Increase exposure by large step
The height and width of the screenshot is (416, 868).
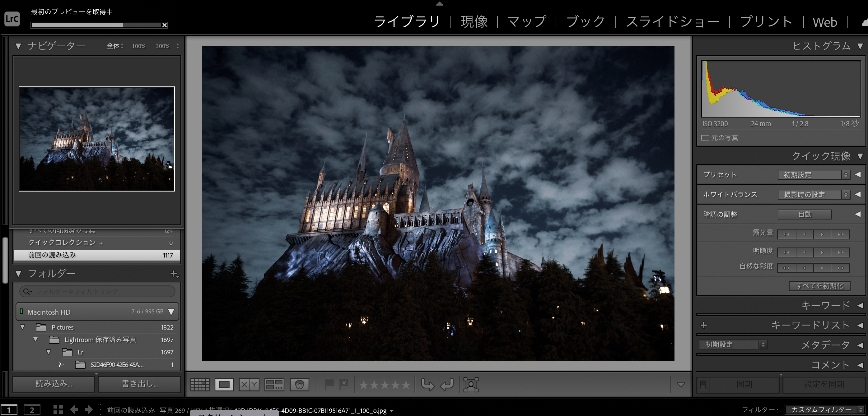point(840,234)
